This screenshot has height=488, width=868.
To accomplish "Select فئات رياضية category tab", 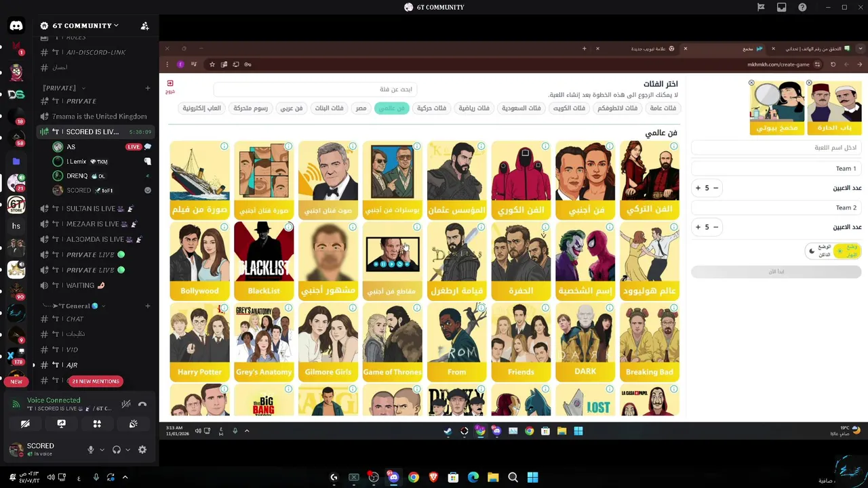I will [474, 108].
